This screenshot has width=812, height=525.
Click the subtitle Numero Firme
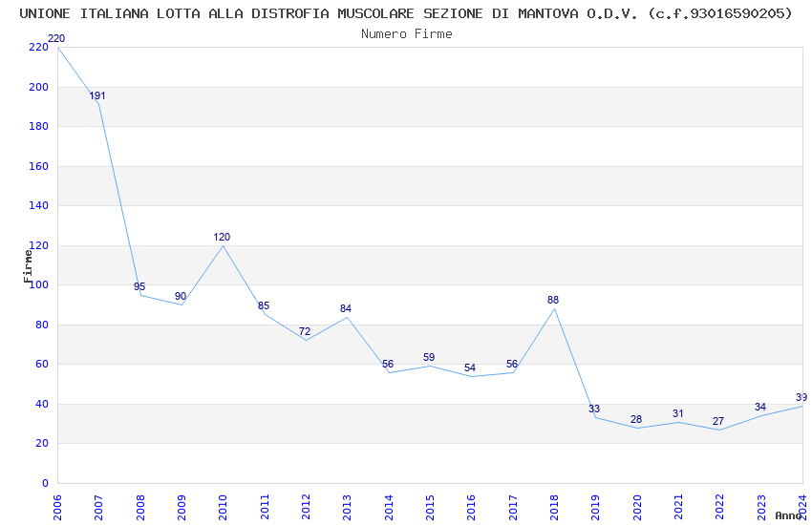coord(407,34)
